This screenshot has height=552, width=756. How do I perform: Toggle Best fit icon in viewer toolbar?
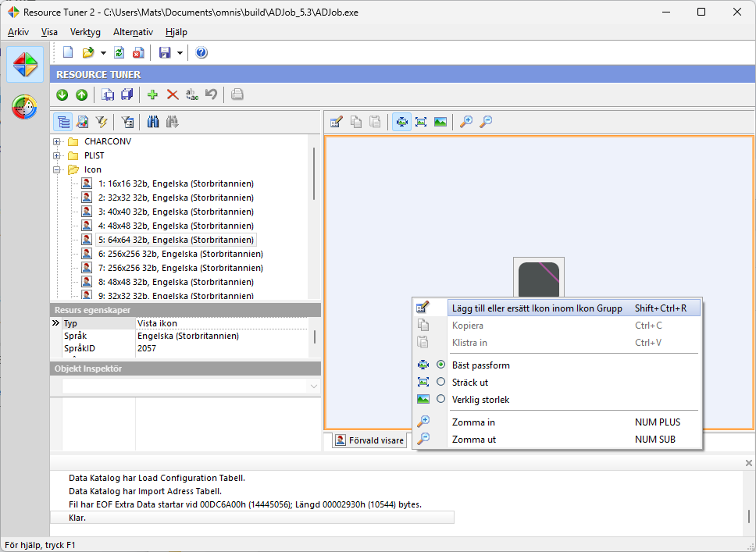click(401, 122)
